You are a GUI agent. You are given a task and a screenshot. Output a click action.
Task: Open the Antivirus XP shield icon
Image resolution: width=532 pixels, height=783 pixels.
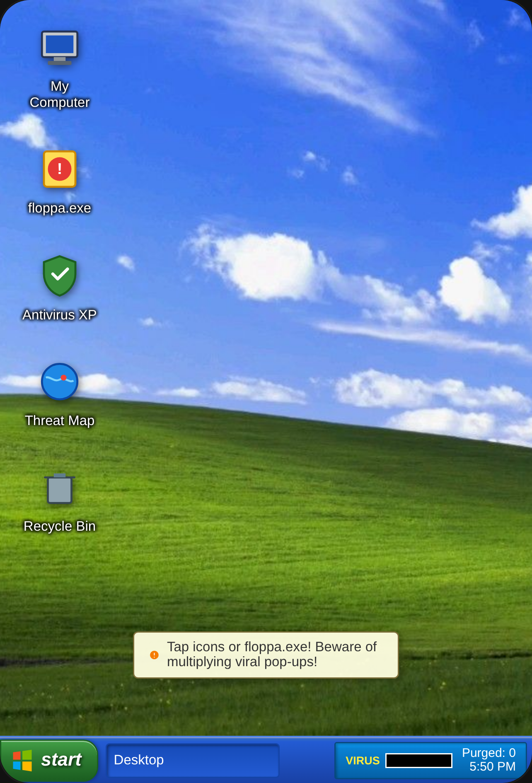pyautogui.click(x=60, y=275)
